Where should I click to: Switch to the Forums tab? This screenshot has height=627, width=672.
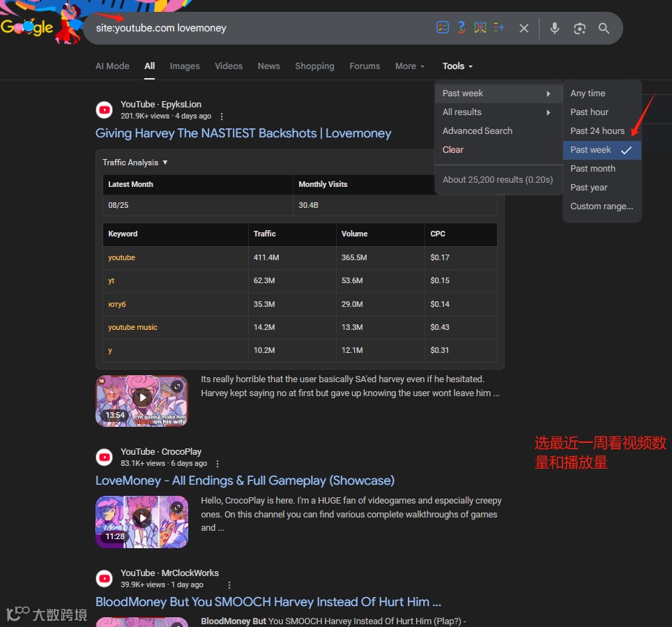tap(365, 66)
